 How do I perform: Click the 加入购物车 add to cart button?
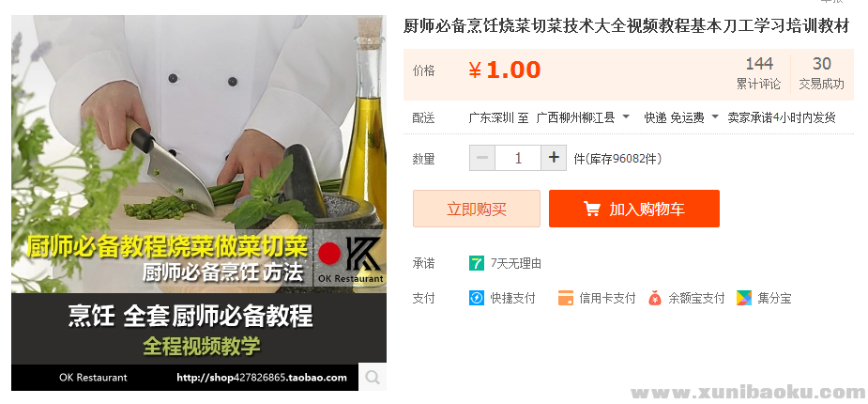click(x=634, y=209)
